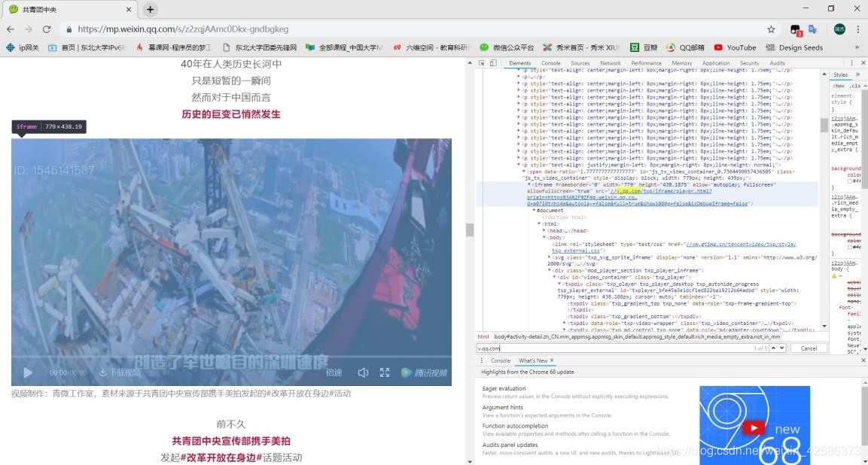This screenshot has width=868, height=465.
Task: Download the video via 下载视频
Action: (120, 372)
